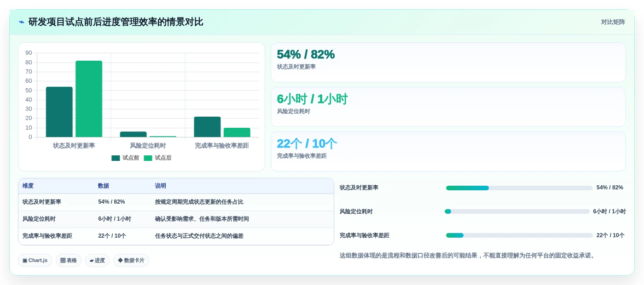Click the 6小时 / 1小时 table cell
This screenshot has height=285, width=644.
click(x=115, y=219)
